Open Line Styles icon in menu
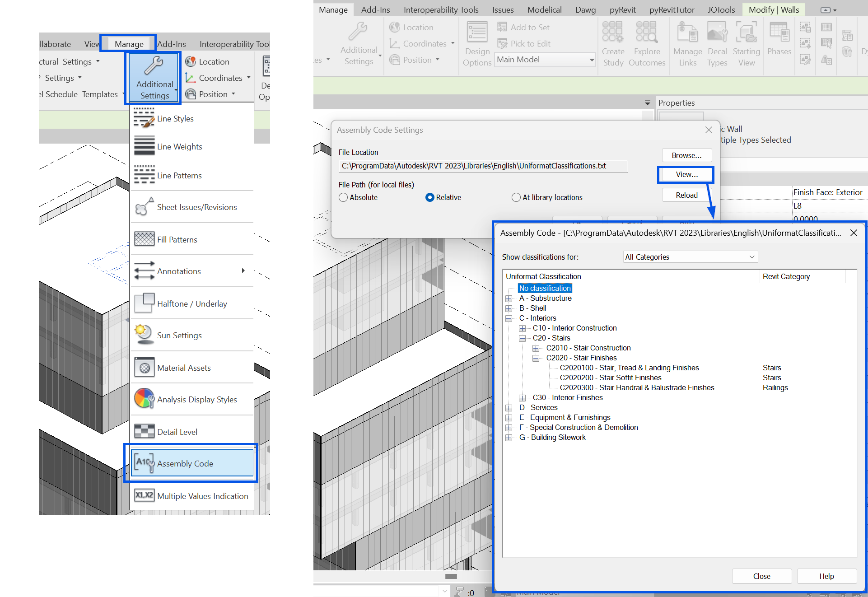This screenshot has height=597, width=868. pyautogui.click(x=144, y=118)
